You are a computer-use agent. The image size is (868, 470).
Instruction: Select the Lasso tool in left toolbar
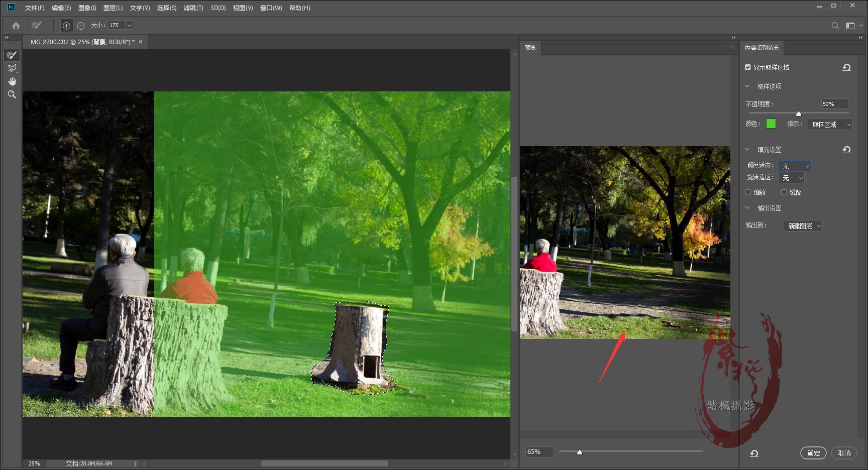[x=12, y=68]
